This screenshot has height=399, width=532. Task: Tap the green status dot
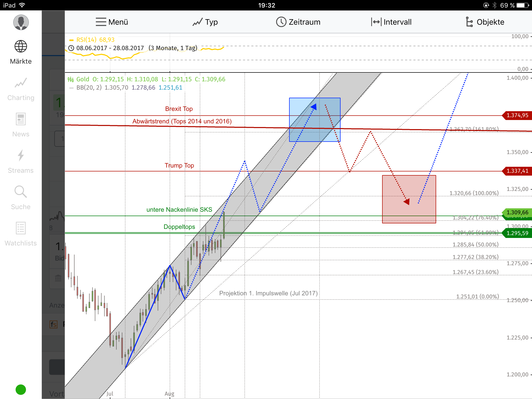click(21, 389)
